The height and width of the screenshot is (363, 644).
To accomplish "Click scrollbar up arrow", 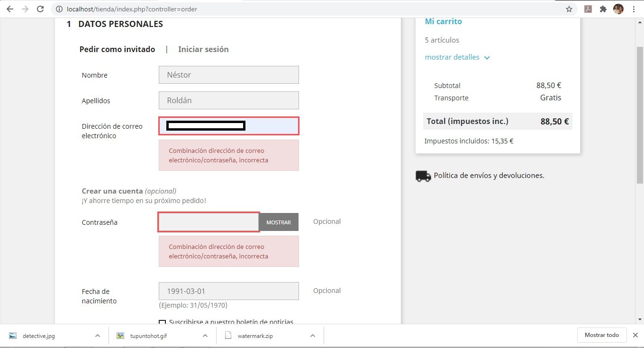I will point(640,22).
